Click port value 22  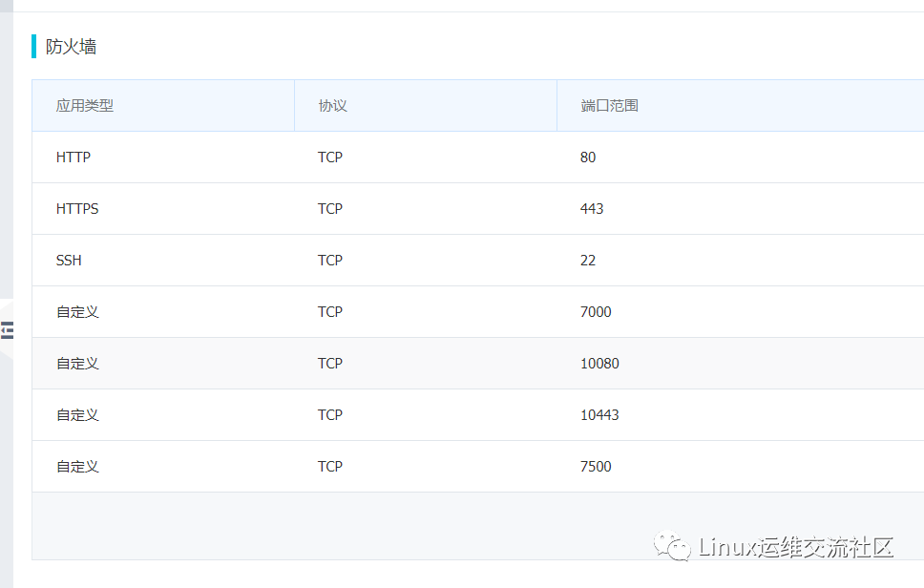pos(587,261)
